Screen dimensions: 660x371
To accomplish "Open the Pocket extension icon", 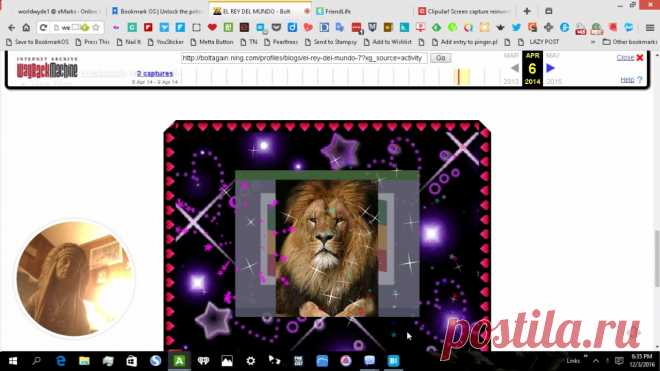I will [x=276, y=27].
